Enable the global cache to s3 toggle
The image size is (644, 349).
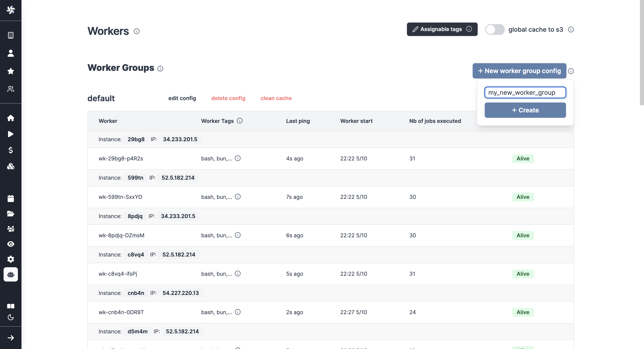pyautogui.click(x=495, y=29)
